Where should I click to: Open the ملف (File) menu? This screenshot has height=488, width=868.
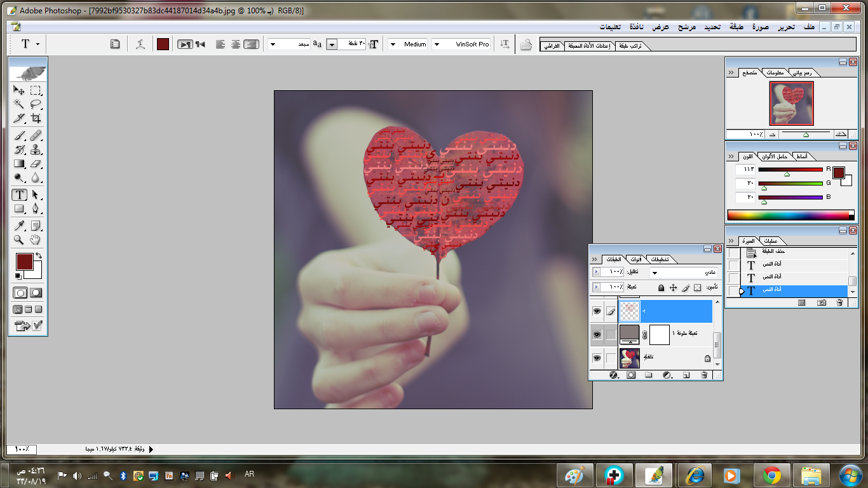pos(809,27)
